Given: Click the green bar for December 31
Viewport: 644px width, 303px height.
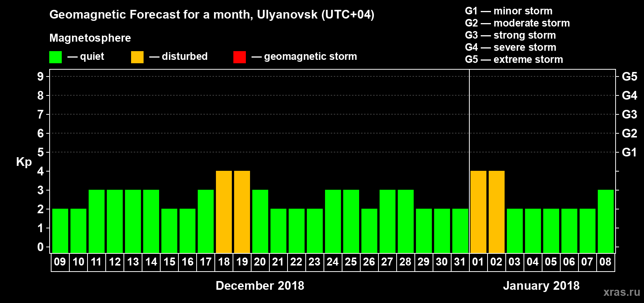Looking at the screenshot, I should coord(460,231).
